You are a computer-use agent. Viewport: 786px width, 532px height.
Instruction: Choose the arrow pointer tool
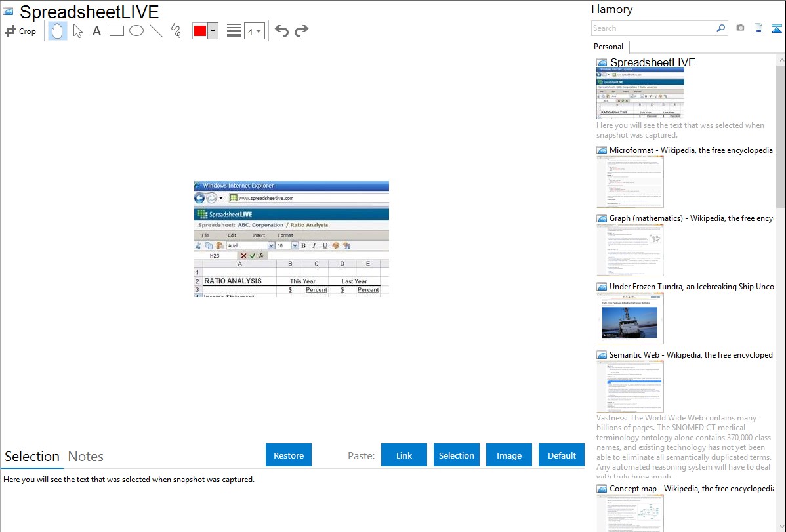click(77, 31)
